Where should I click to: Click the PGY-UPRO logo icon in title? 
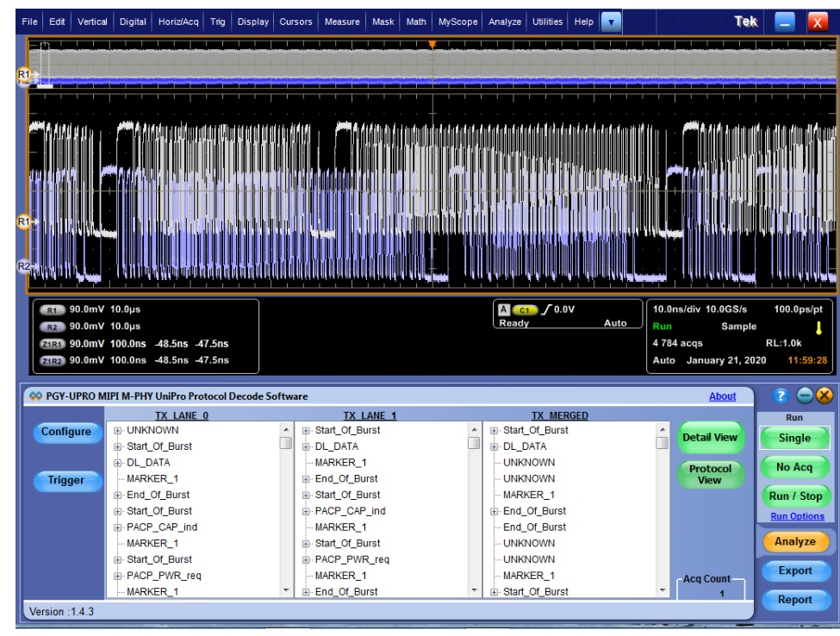(36, 396)
